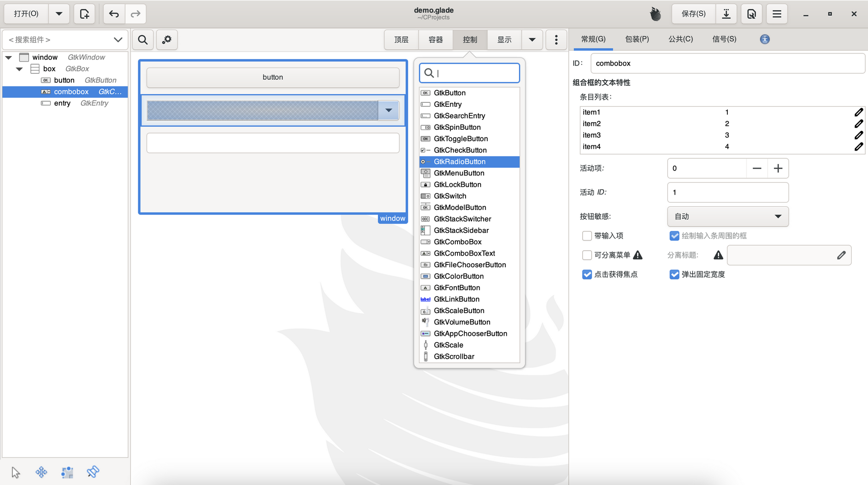This screenshot has height=485, width=868.
Task: Open the 控制 widget group
Action: click(x=470, y=40)
